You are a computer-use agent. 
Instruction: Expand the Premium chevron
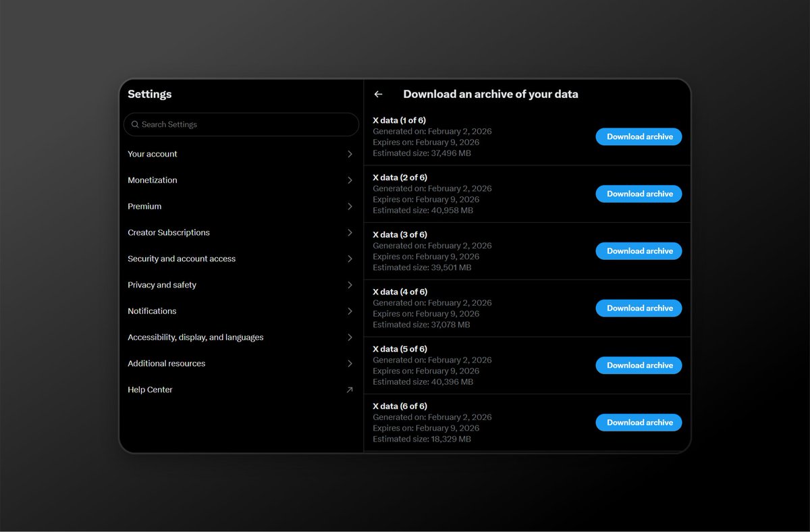click(x=350, y=207)
